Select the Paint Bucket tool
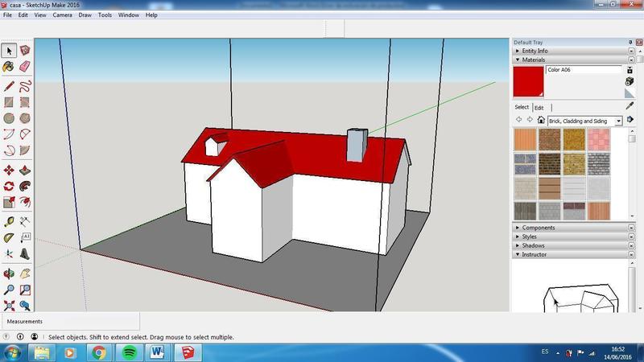644x362 pixels. click(9, 67)
